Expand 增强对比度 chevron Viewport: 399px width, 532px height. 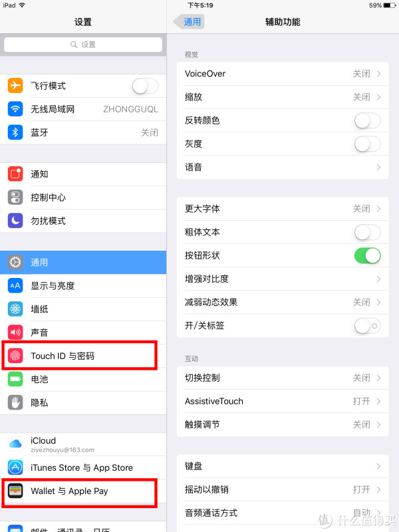[378, 279]
